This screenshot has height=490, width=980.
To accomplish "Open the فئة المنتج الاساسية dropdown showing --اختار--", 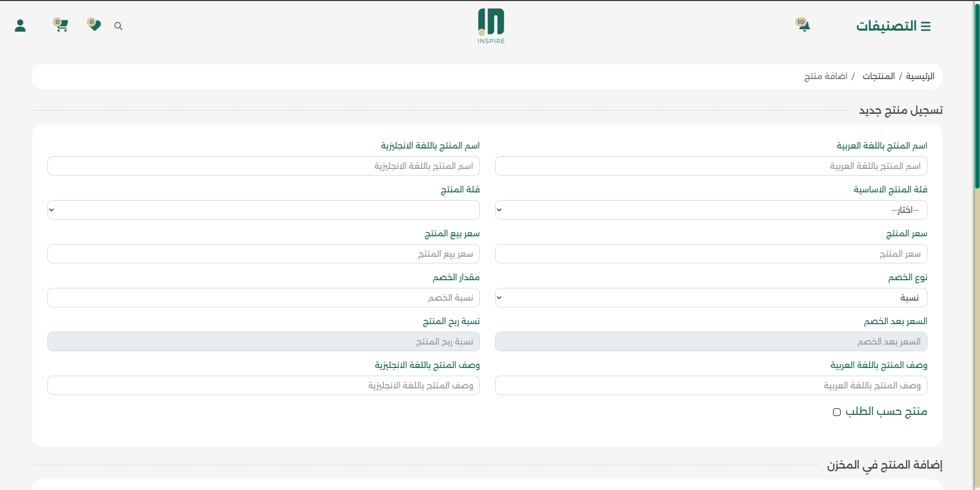I will [711, 210].
